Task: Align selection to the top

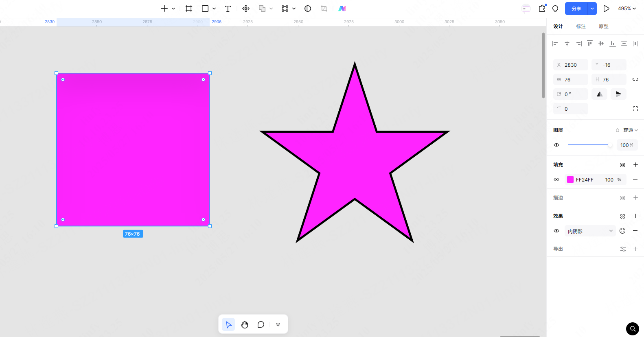Action: 590,44
